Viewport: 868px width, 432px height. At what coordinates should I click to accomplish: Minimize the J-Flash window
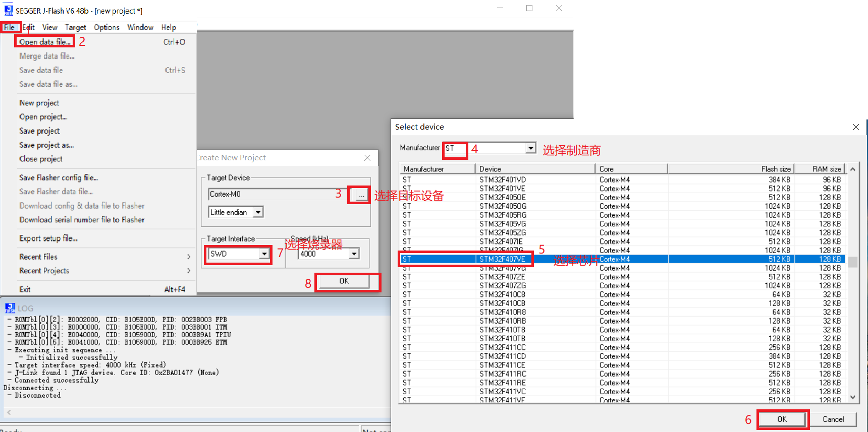500,8
